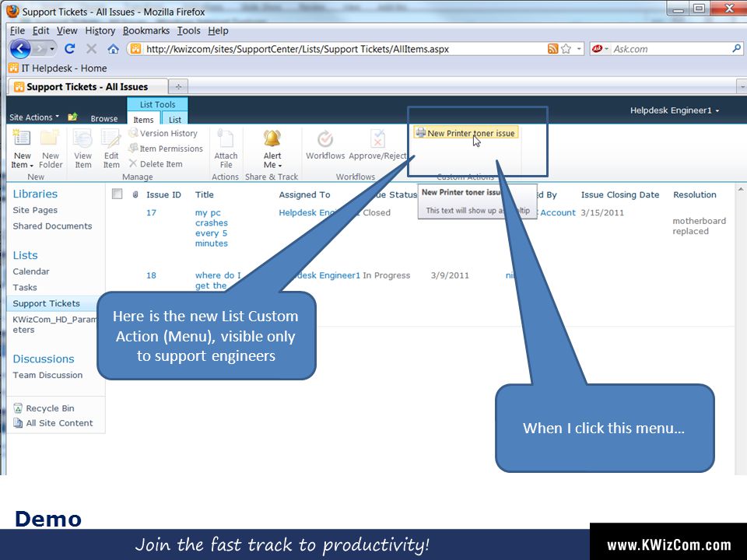The image size is (747, 560).
Task: Click the Libraries heading link
Action: (x=35, y=194)
